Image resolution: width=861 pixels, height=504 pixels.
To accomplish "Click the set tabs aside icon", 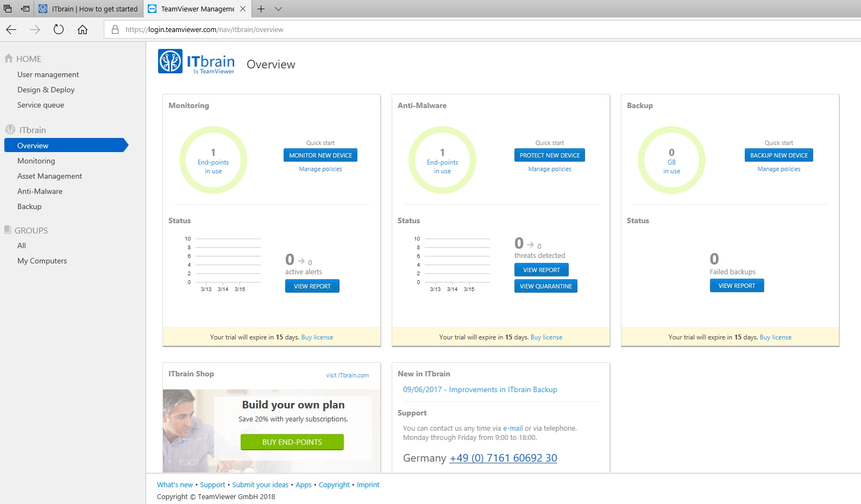I will click(25, 9).
